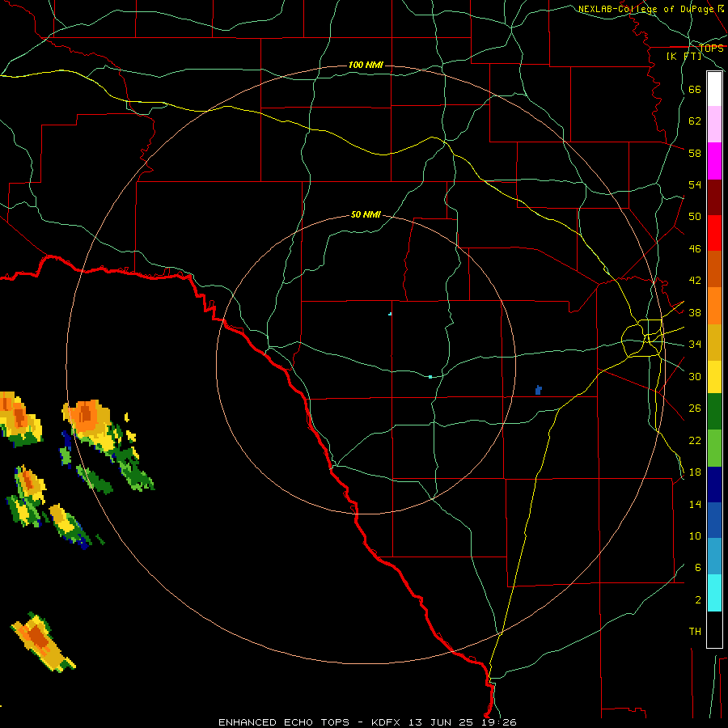Click the legend value 34
The height and width of the screenshot is (728, 728).
[695, 345]
